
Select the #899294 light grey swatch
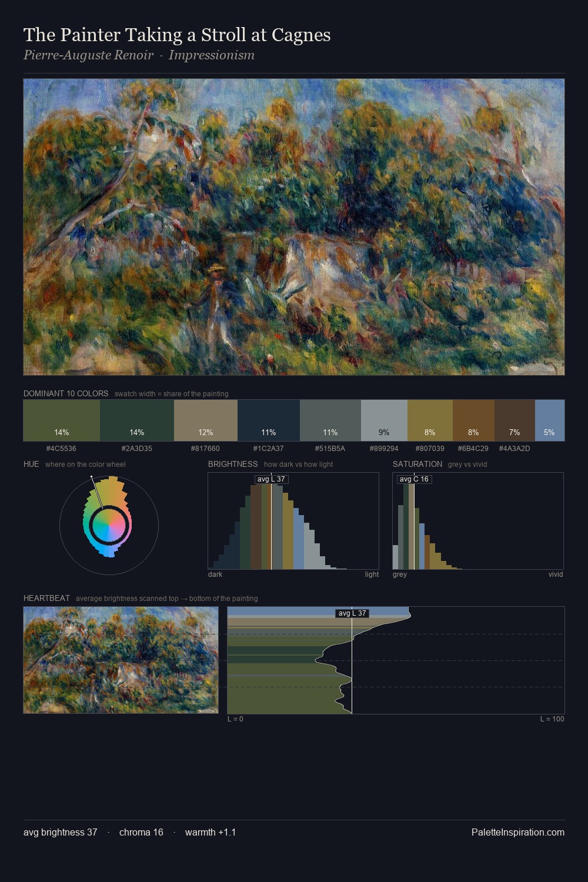pyautogui.click(x=384, y=420)
